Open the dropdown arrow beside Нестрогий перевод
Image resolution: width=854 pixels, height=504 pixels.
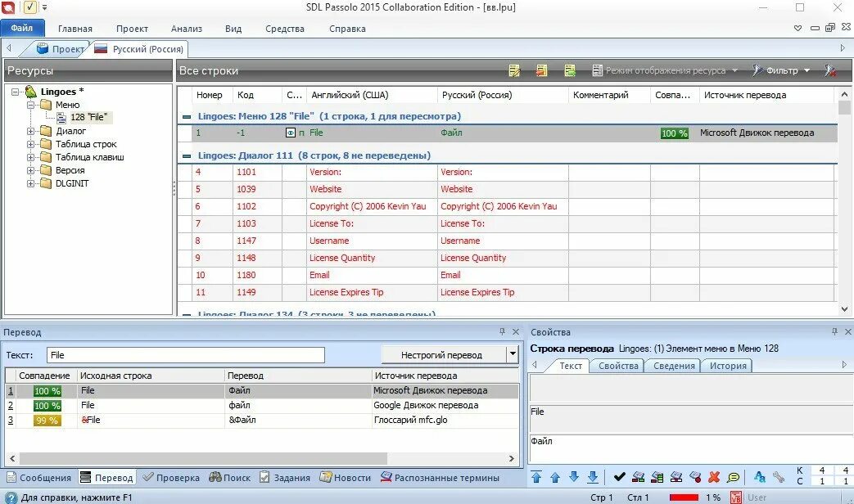coord(513,354)
